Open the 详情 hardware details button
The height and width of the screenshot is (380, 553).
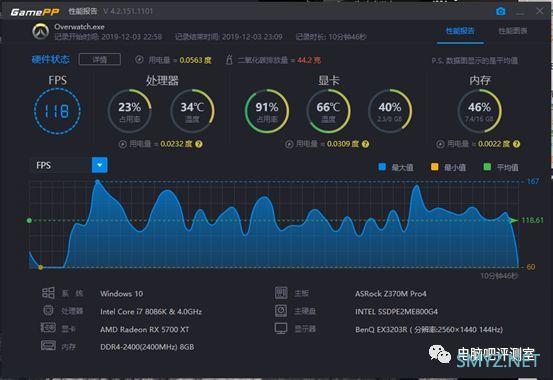pos(100,60)
